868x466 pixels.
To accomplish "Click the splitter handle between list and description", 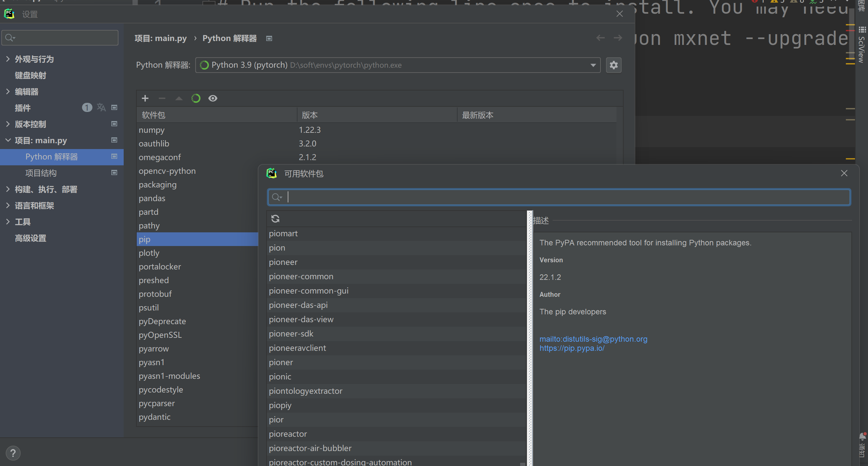I will click(530, 338).
